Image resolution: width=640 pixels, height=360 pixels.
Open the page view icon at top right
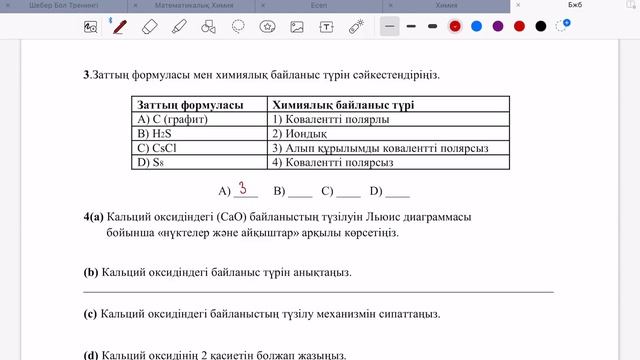click(x=631, y=5)
